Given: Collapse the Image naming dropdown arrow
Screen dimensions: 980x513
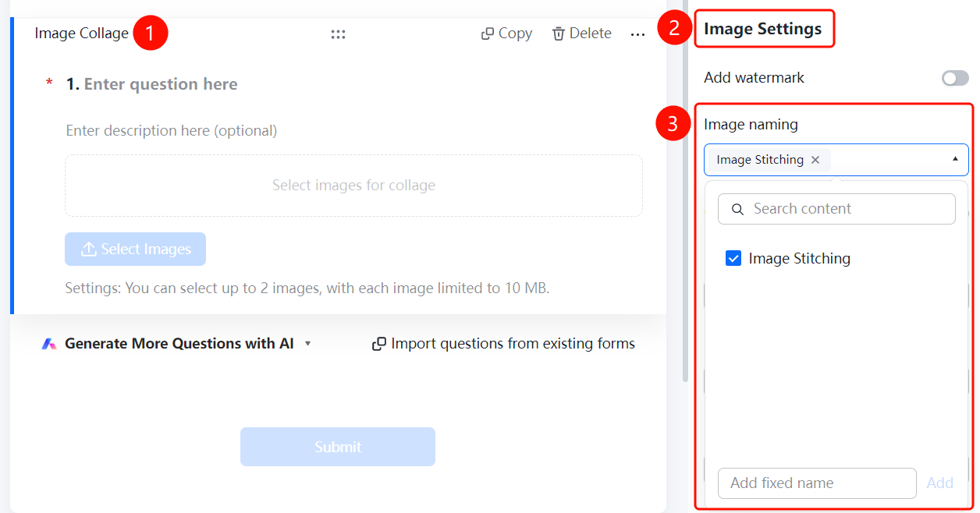Looking at the screenshot, I should [955, 159].
